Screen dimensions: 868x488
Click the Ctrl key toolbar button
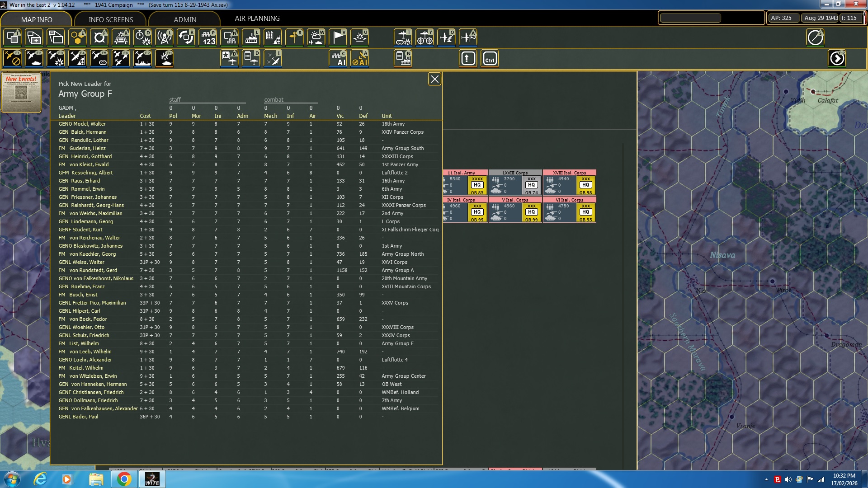click(x=490, y=59)
